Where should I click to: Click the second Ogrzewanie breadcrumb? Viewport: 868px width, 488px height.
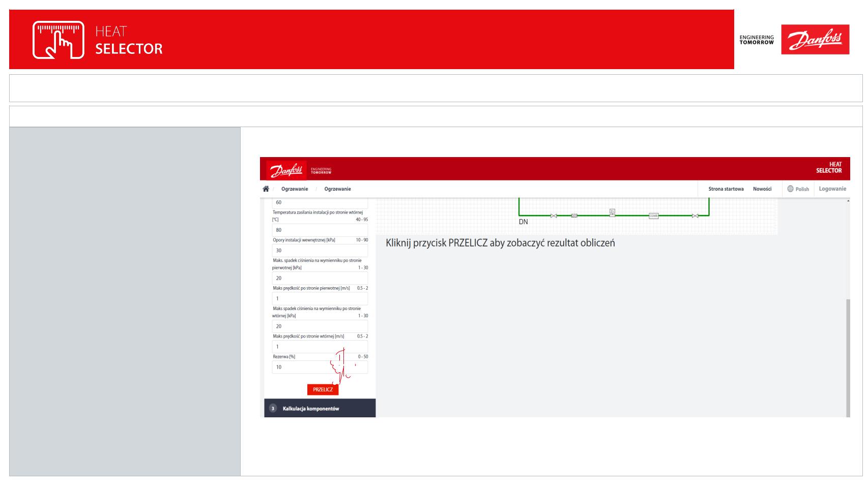338,189
